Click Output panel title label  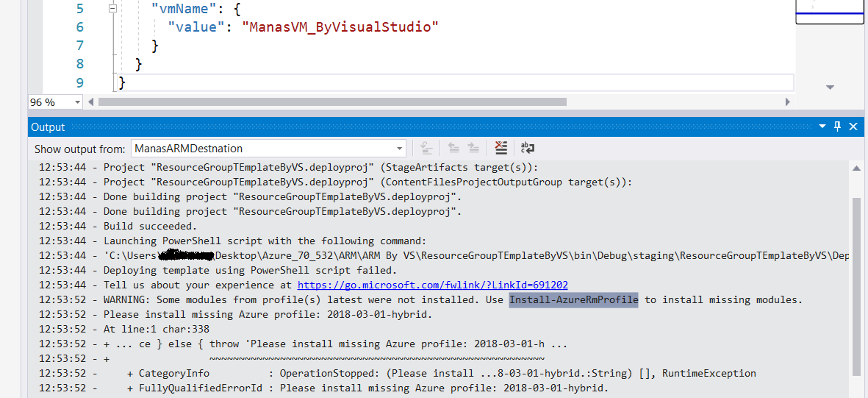(x=49, y=127)
